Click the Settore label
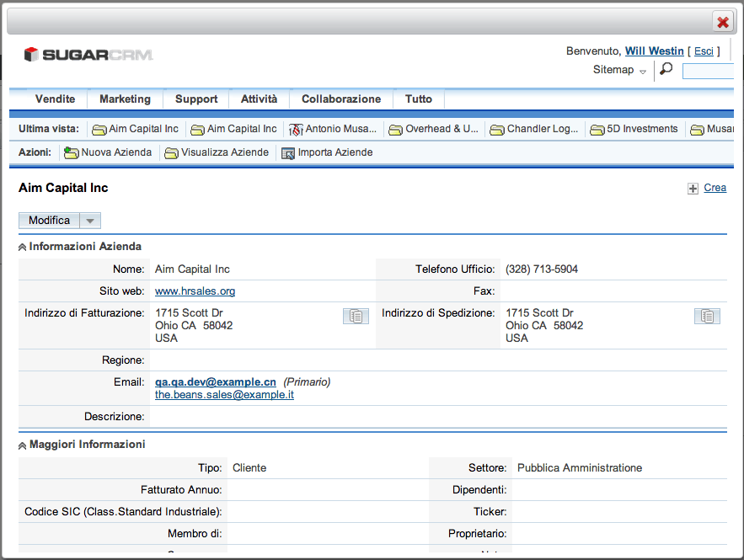744x560 pixels. tap(487, 468)
